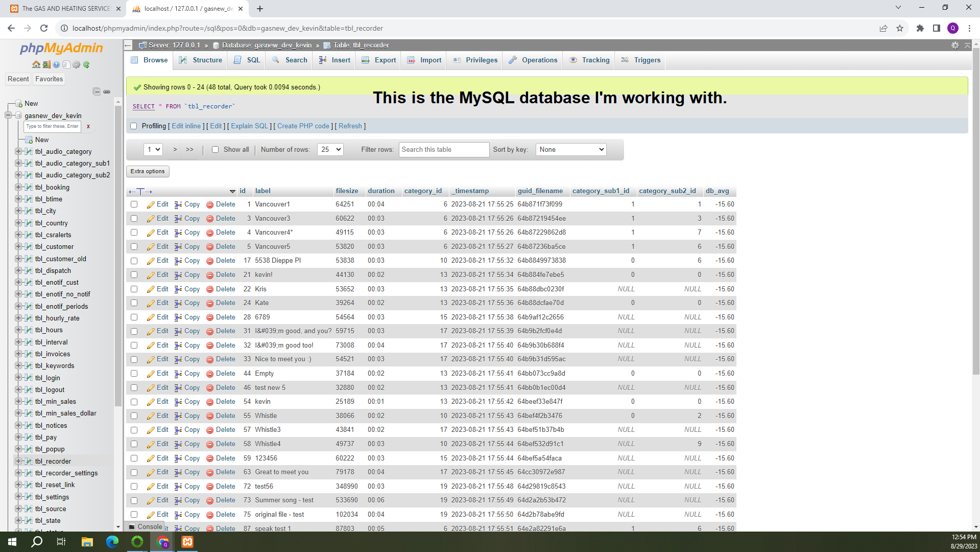Select the Whistle3 row checkbox
Screen dimensions: 980x552
tap(134, 430)
